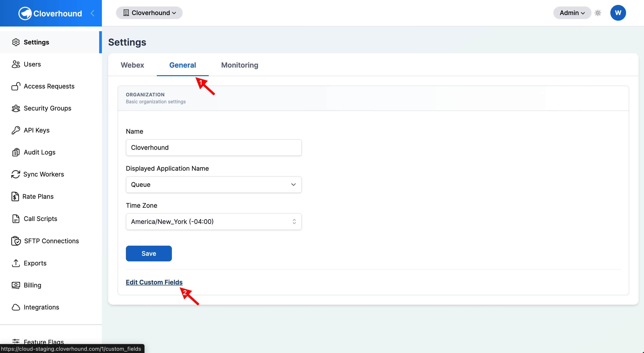
Task: Open the user avatar W menu
Action: point(618,13)
